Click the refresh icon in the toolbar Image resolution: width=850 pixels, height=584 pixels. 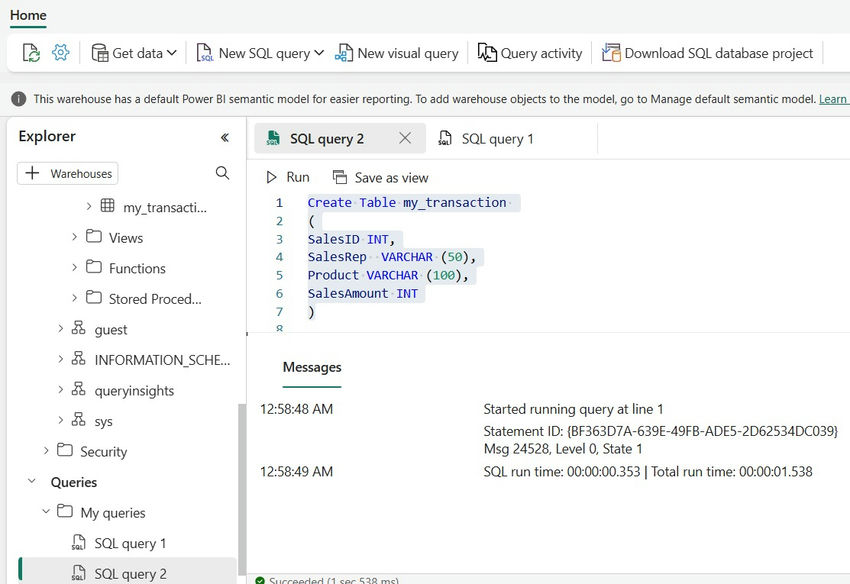click(31, 53)
